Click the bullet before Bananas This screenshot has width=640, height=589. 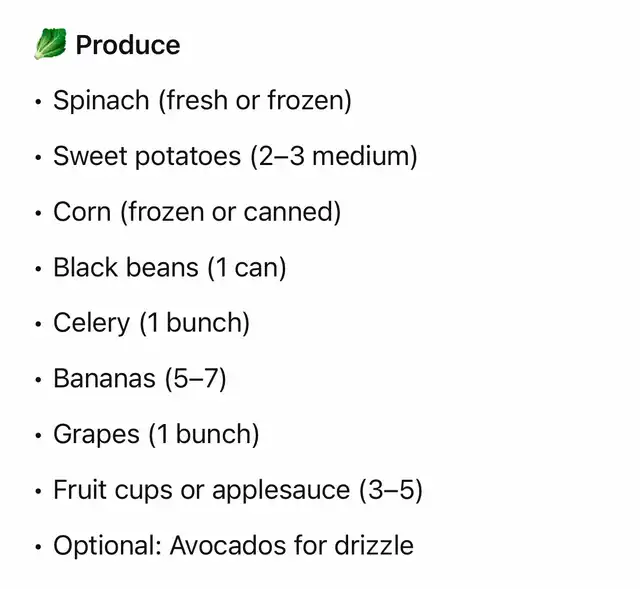38,379
